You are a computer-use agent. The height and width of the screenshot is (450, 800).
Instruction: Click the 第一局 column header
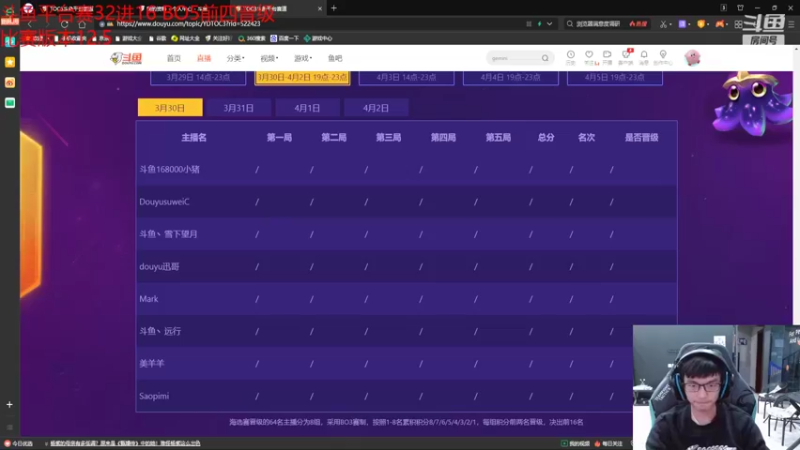279,138
